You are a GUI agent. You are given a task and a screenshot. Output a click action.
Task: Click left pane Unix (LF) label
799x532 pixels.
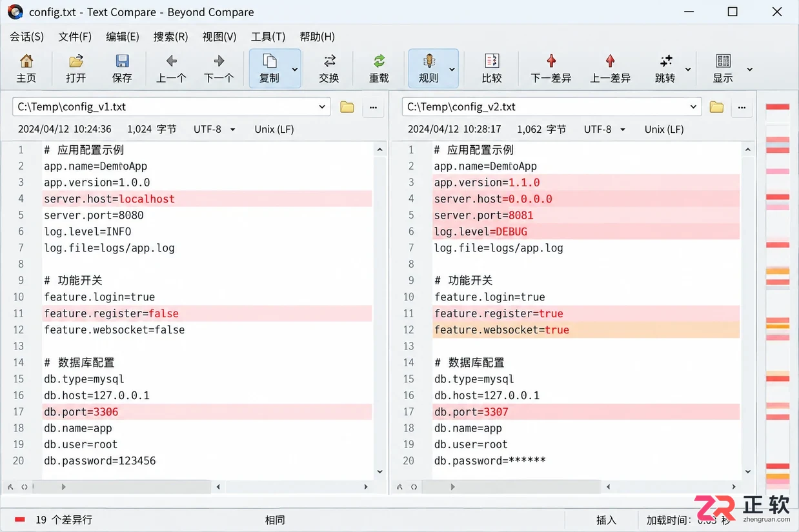tap(274, 129)
